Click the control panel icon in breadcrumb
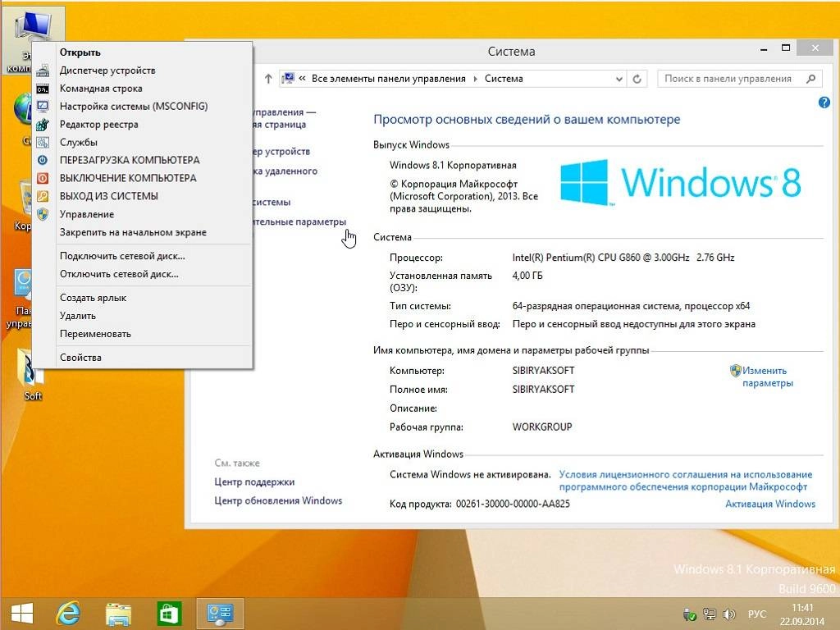Viewport: 840px width, 630px height. coord(288,79)
